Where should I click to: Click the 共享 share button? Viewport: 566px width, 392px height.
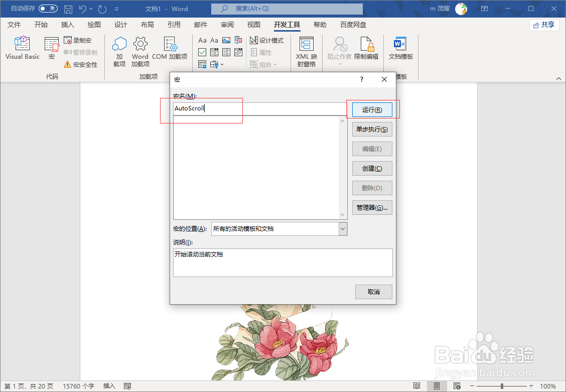(544, 25)
